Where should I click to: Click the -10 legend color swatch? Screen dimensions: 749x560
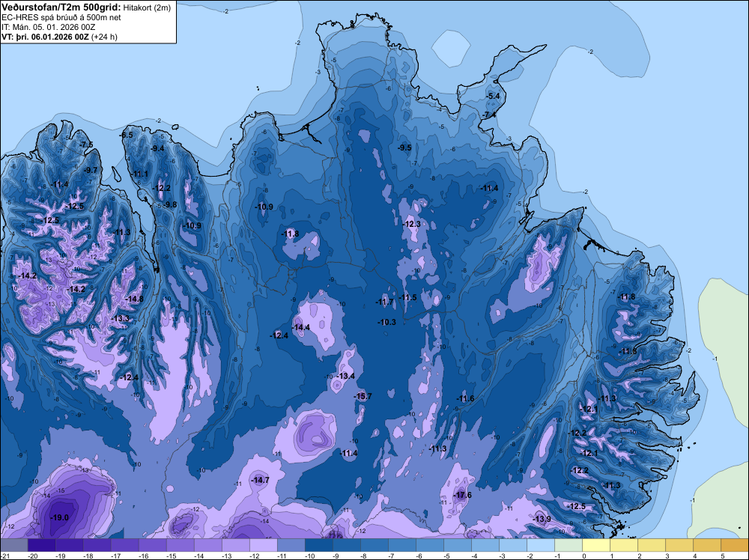(318, 545)
